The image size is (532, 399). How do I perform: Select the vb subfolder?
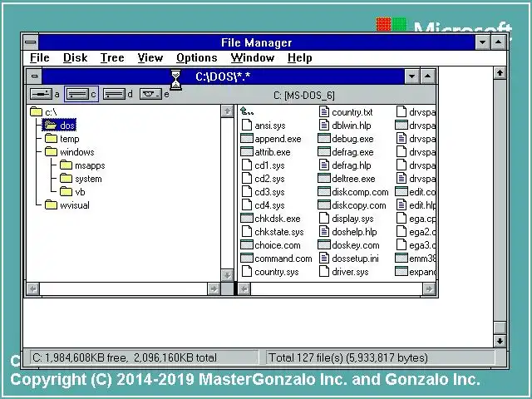pos(72,192)
